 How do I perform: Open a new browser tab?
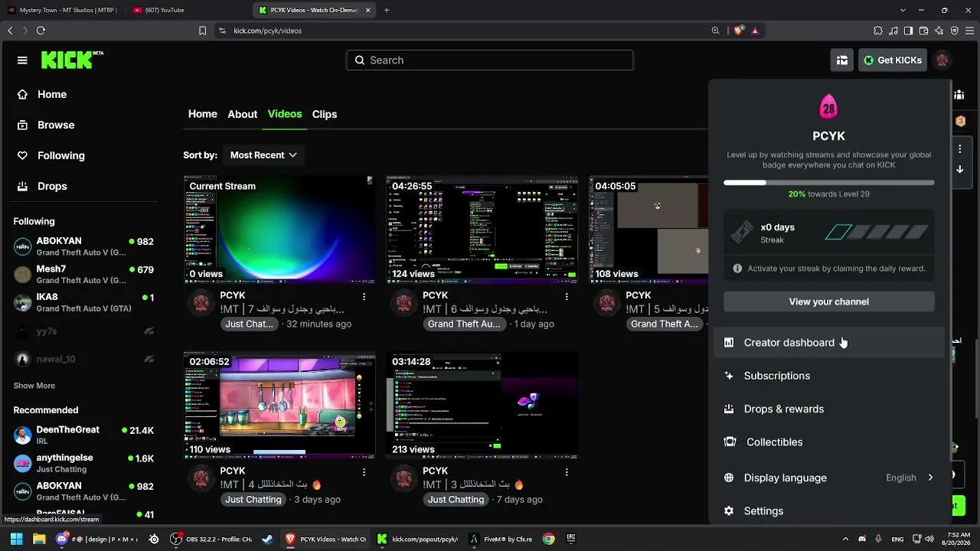click(387, 10)
